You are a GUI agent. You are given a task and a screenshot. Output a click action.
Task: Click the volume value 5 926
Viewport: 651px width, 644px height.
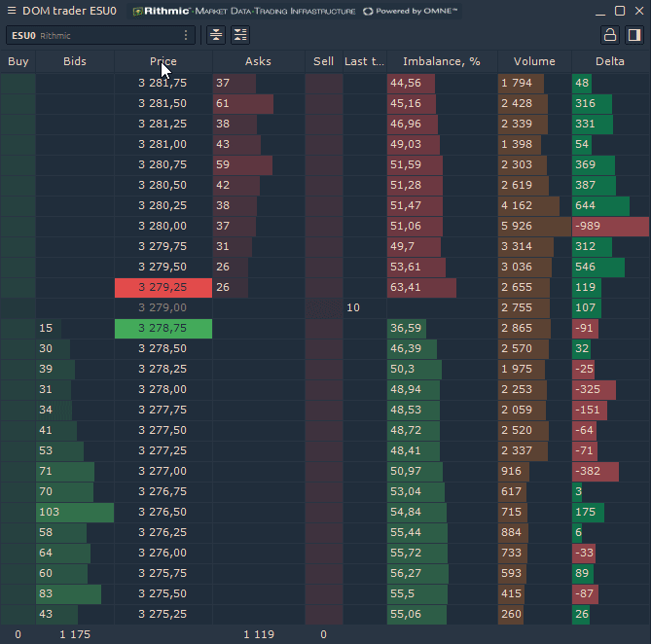click(535, 226)
